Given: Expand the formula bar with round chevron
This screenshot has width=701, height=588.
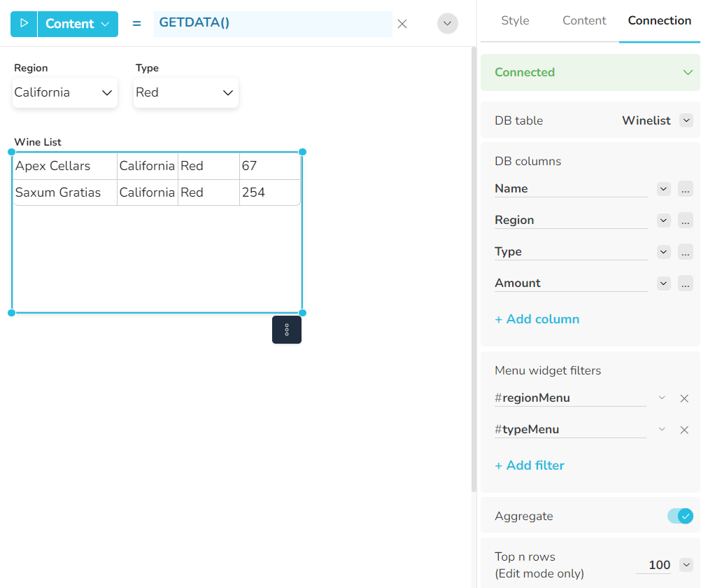Looking at the screenshot, I should point(448,24).
